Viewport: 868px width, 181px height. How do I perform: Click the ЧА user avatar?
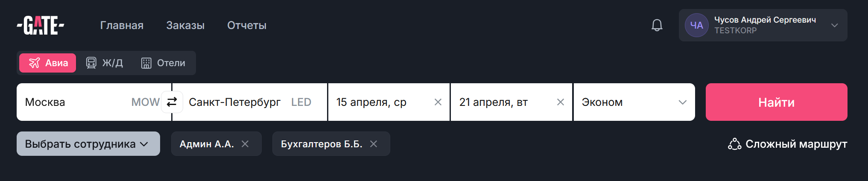[x=696, y=25]
